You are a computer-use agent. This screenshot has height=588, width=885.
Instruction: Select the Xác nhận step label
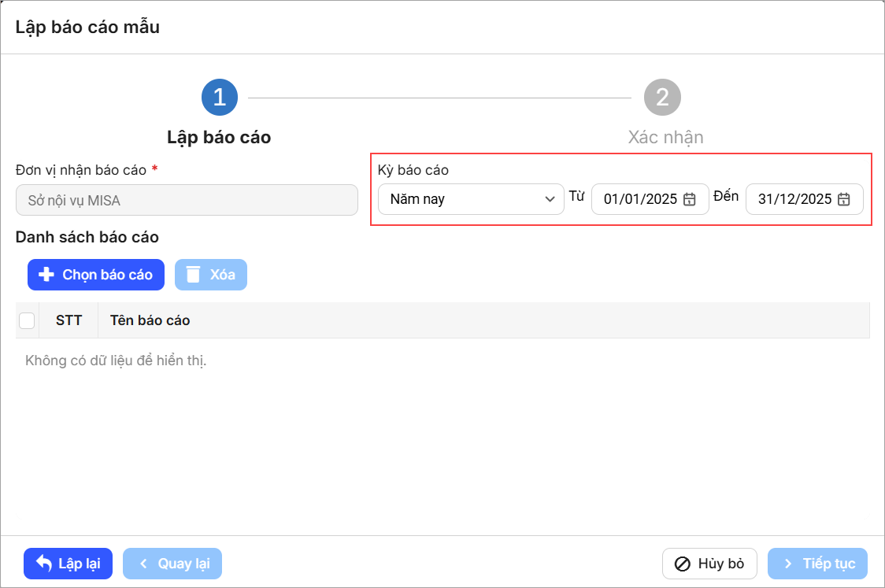click(665, 137)
